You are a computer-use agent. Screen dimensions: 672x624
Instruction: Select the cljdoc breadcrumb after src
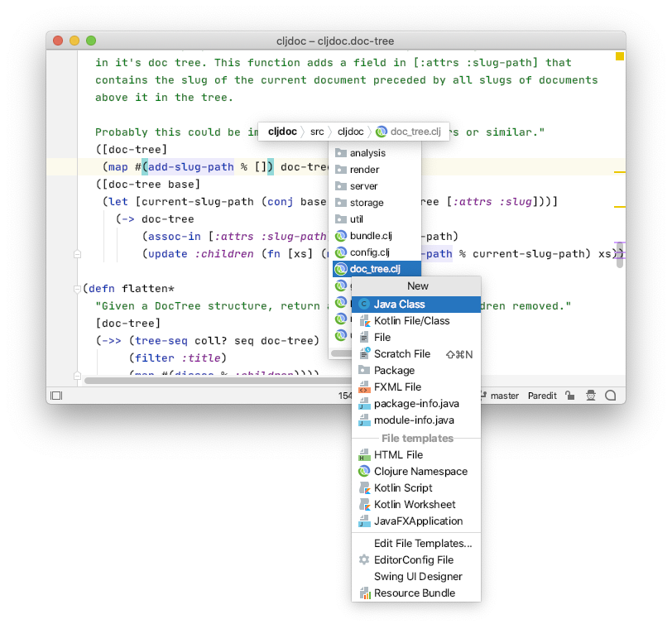(x=351, y=132)
